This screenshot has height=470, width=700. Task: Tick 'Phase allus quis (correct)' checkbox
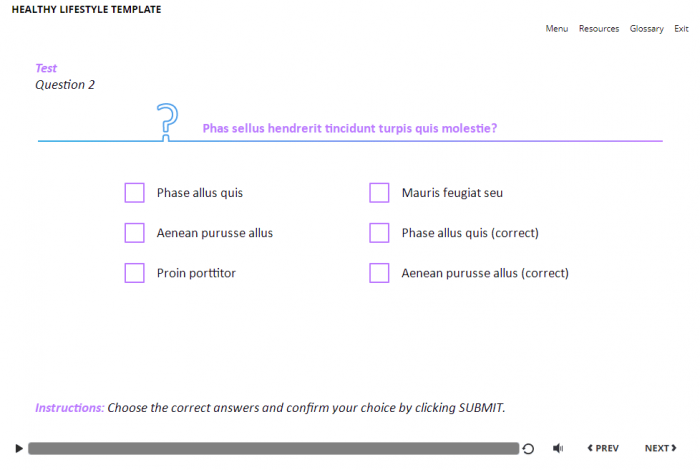[379, 233]
